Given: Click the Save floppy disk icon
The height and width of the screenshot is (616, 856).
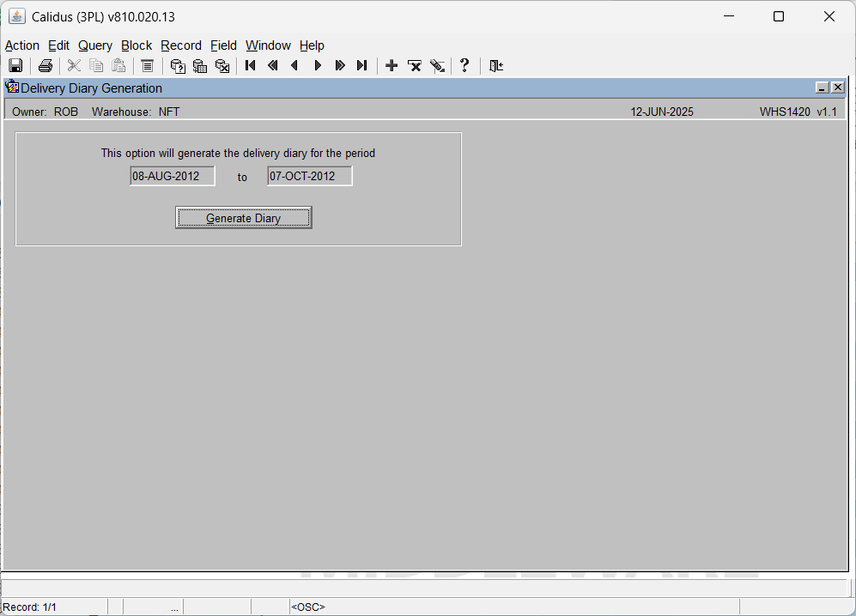Looking at the screenshot, I should 15,66.
